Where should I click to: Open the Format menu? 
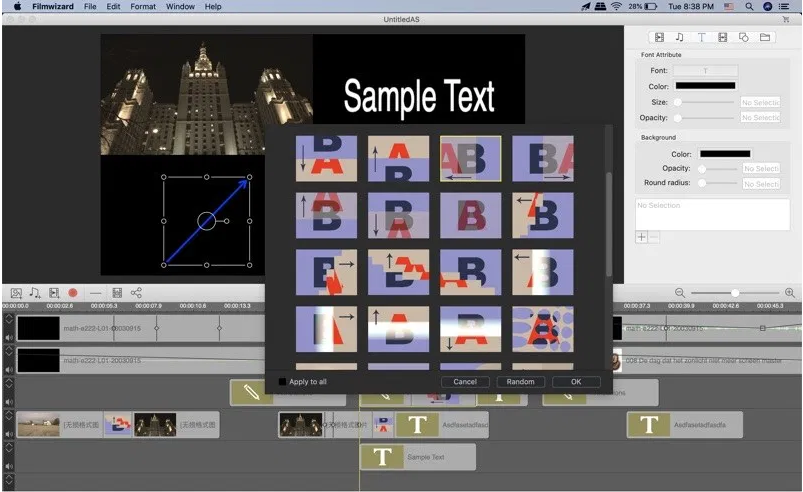tap(143, 6)
